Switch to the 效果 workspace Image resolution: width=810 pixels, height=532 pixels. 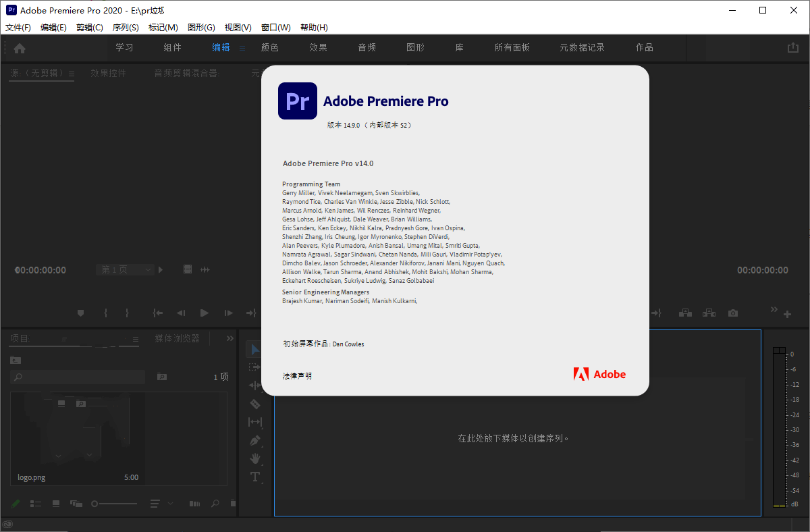pos(319,47)
